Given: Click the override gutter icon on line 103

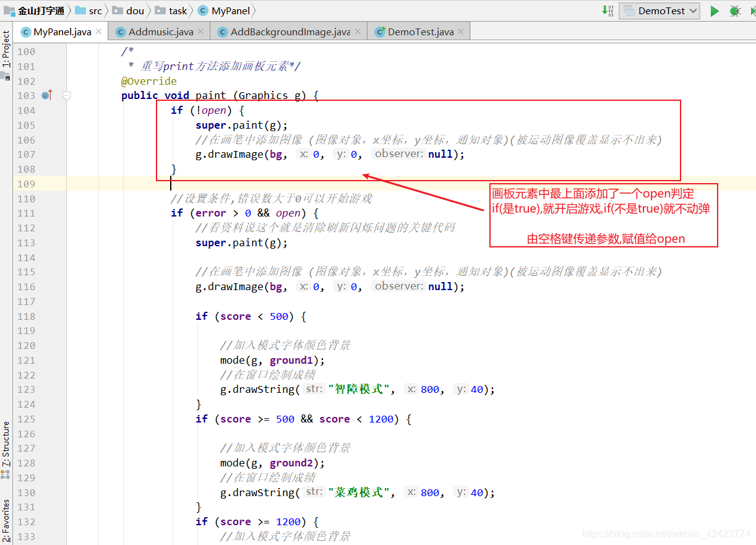Looking at the screenshot, I should point(47,95).
